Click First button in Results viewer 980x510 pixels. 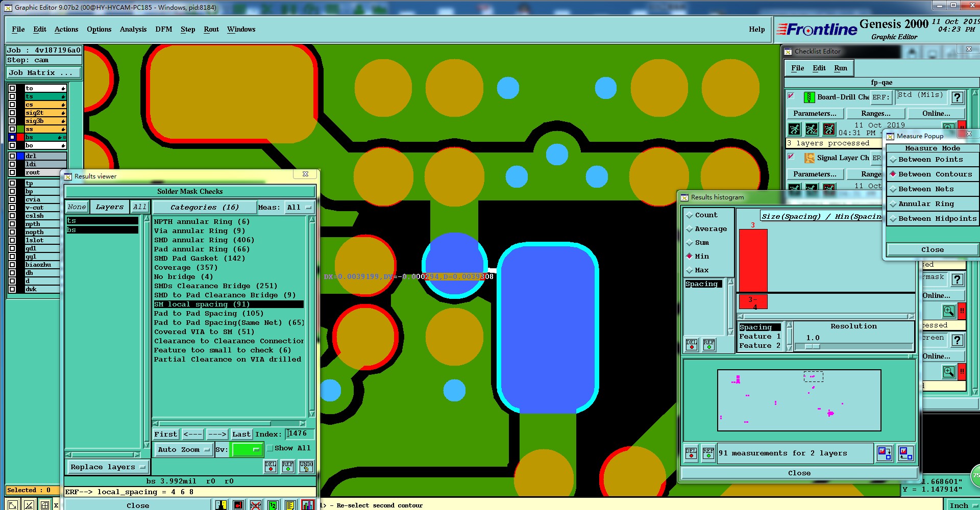point(166,434)
